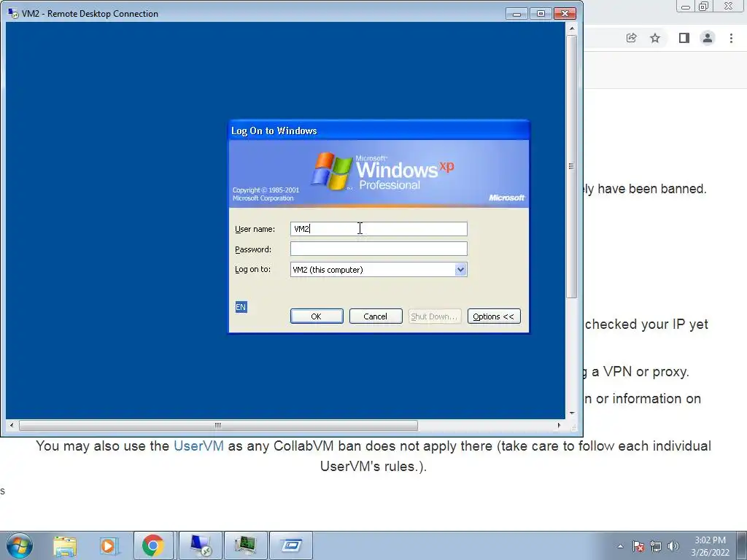Click scroll right arrow in Remote Desktop window
Screen dimensions: 747x560
[559, 425]
